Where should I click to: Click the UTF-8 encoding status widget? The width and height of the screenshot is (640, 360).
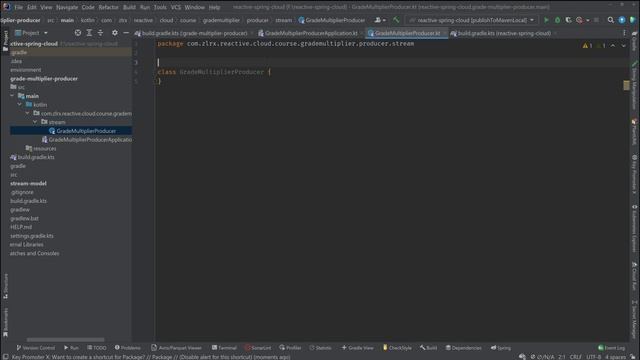pyautogui.click(x=593, y=357)
